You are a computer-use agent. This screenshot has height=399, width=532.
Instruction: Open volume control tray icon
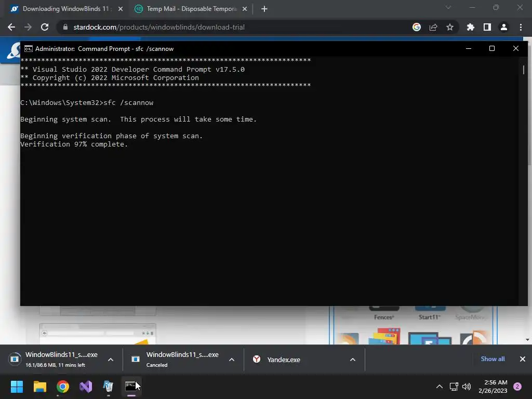tap(467, 387)
